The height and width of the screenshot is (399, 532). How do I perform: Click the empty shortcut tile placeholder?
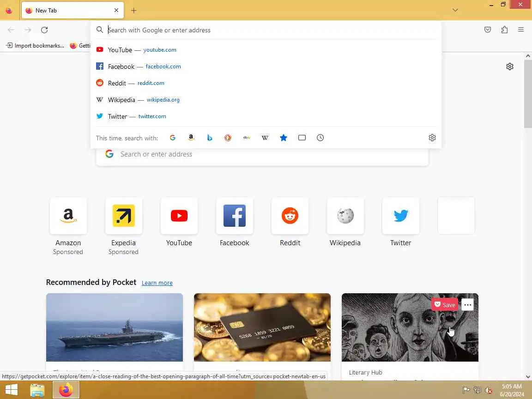(456, 216)
